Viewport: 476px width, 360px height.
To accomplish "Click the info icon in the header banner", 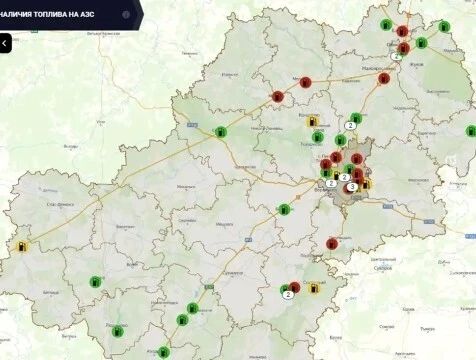I will (126, 15).
